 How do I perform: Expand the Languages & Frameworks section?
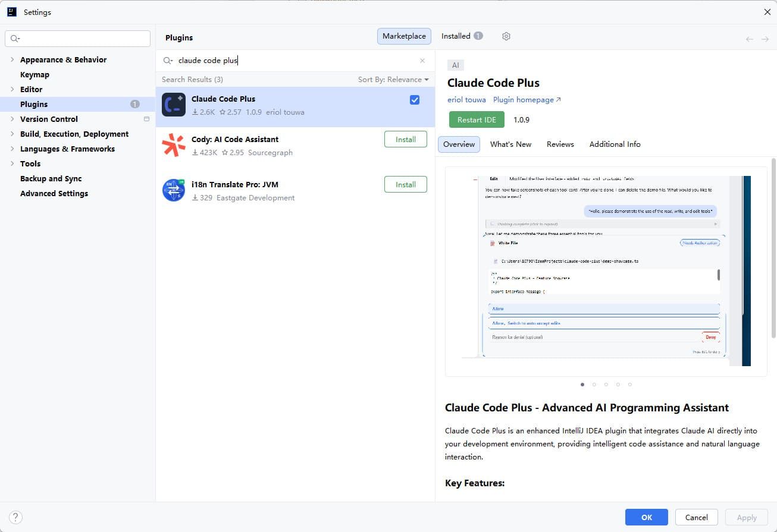click(x=12, y=149)
